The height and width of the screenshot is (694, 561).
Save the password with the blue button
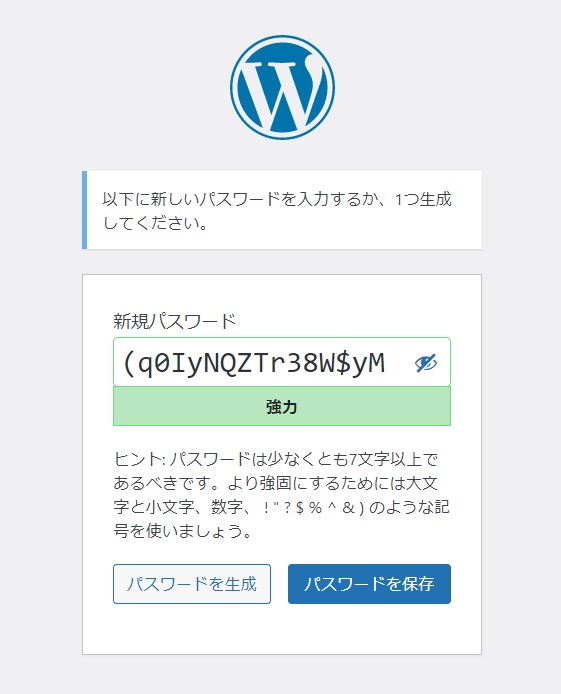[369, 584]
